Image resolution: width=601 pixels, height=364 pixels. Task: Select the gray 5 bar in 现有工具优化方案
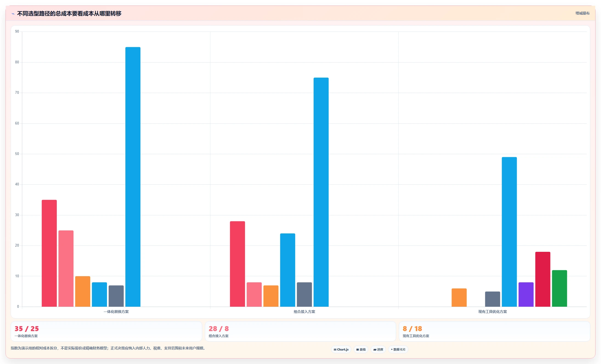coord(492,299)
